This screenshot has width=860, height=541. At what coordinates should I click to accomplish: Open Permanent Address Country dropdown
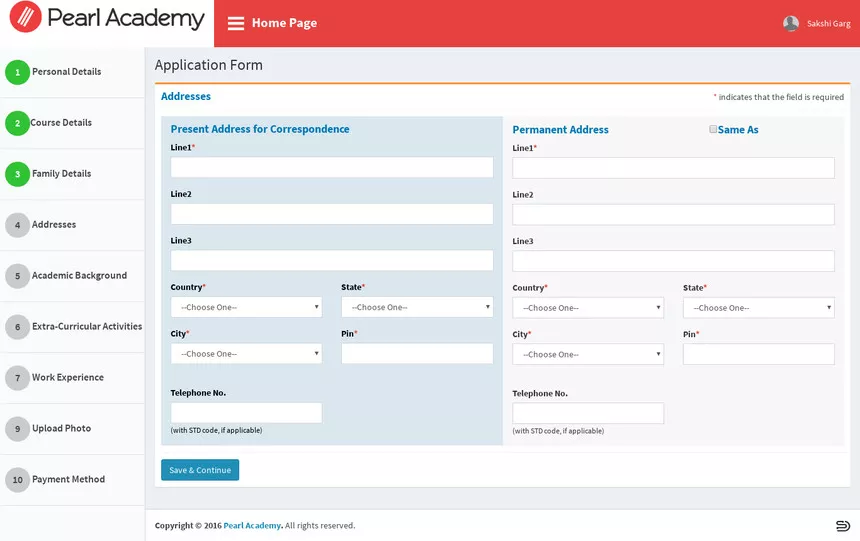(x=588, y=308)
